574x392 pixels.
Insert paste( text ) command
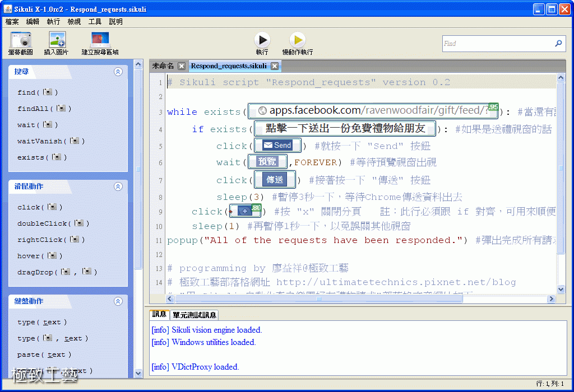(44, 354)
